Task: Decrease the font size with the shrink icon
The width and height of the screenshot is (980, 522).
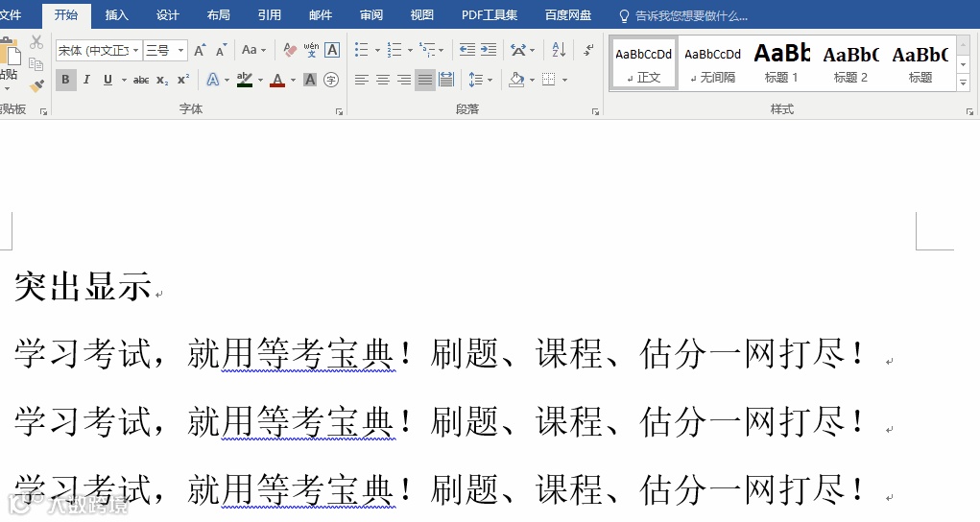Action: tap(221, 50)
